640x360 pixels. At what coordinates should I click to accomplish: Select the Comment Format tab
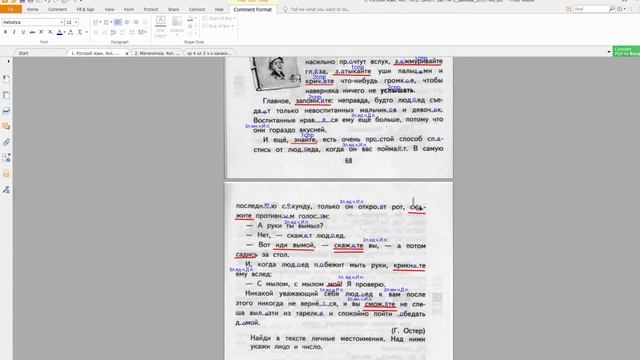point(253,9)
